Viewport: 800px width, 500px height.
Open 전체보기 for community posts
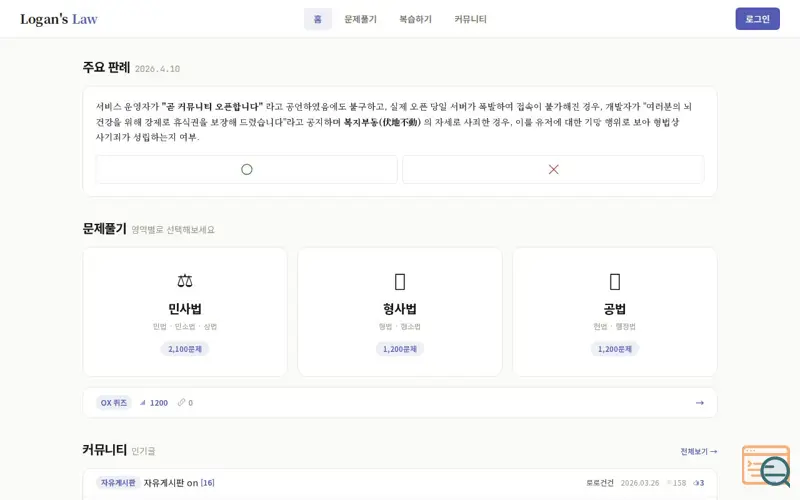(x=698, y=452)
